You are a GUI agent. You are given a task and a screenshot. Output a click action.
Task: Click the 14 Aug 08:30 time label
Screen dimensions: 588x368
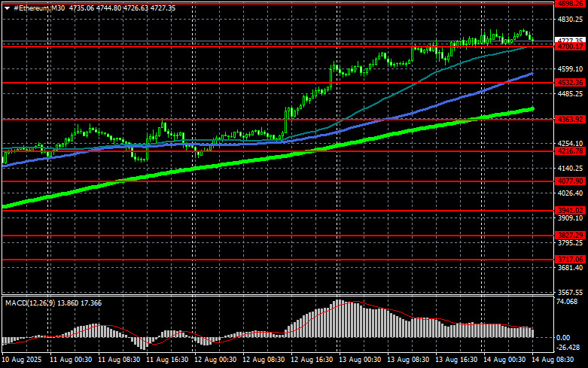(x=553, y=360)
